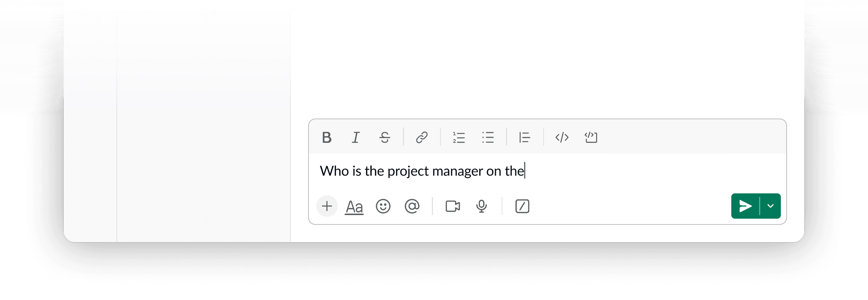Toggle the formatting toolbar with Aa
This screenshot has height=300, width=868.
click(354, 206)
